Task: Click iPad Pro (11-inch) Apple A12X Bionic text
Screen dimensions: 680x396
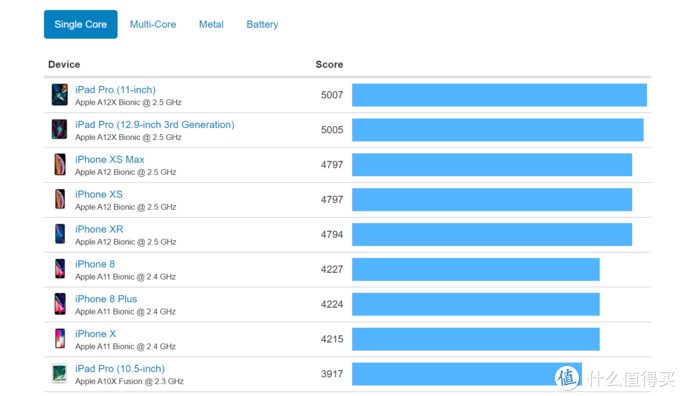Action: coord(128,102)
